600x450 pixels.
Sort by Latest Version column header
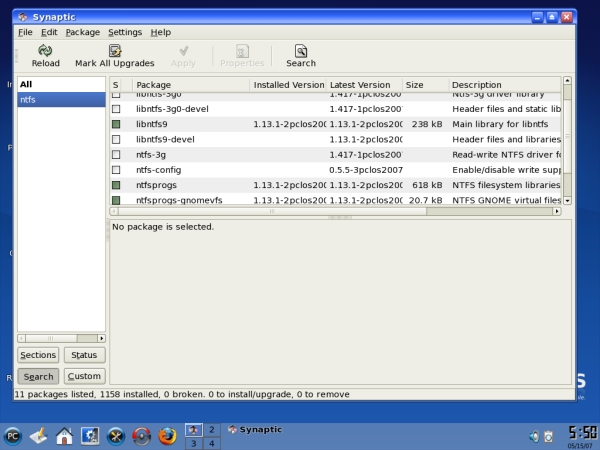[364, 85]
